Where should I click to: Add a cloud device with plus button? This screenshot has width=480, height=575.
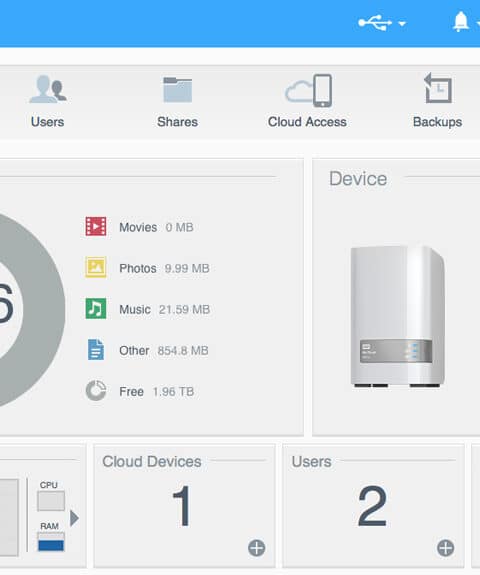pos(256,548)
